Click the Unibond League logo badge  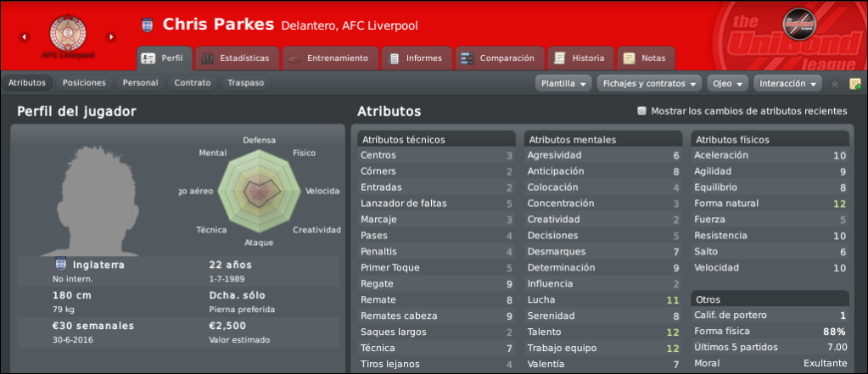click(799, 23)
